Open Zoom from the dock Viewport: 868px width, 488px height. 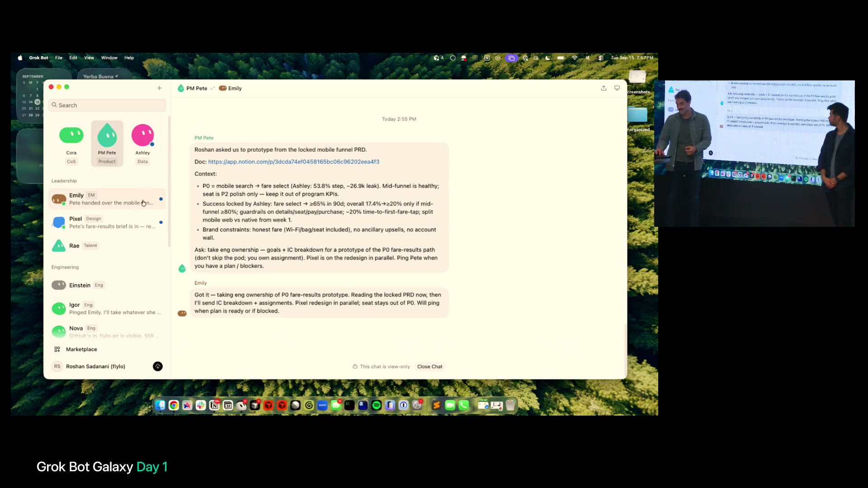[322, 405]
